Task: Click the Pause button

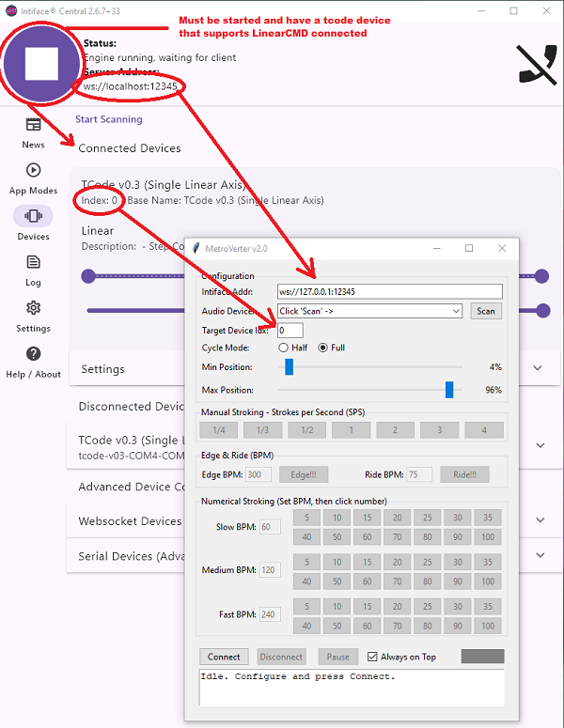Action: pyautogui.click(x=338, y=657)
